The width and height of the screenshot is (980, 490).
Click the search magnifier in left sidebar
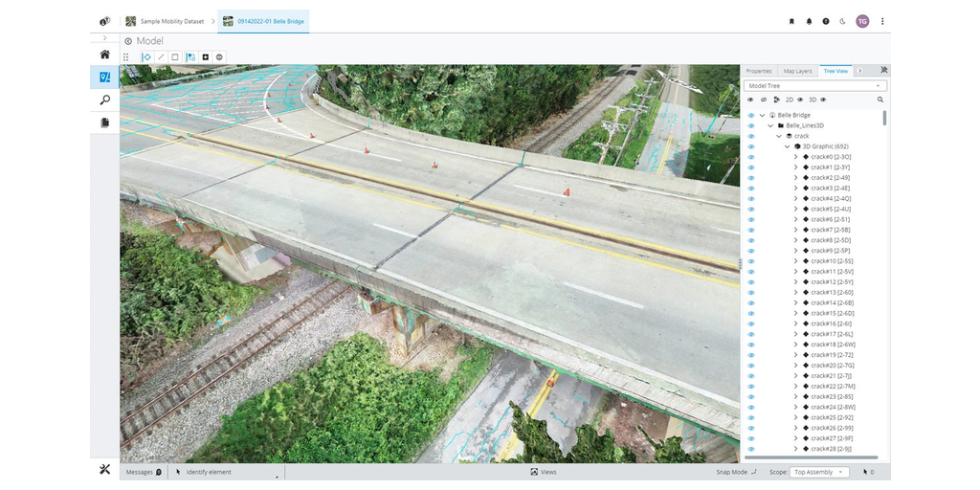click(x=104, y=100)
